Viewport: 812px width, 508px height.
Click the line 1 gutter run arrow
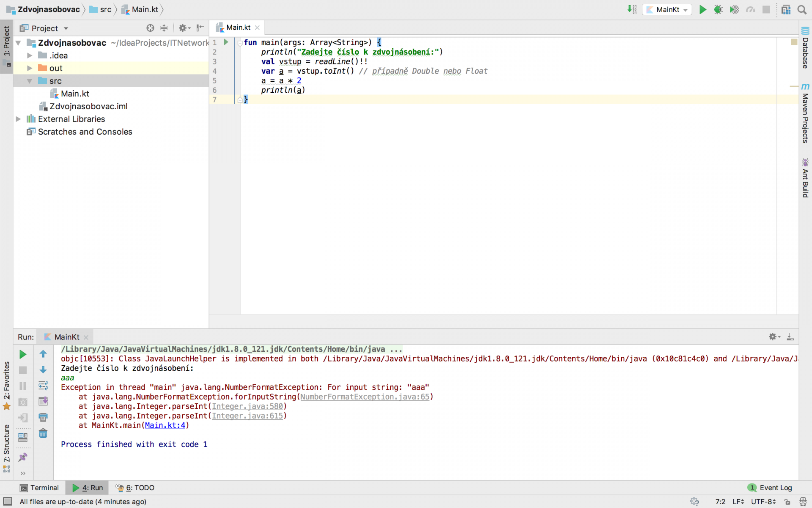point(226,42)
